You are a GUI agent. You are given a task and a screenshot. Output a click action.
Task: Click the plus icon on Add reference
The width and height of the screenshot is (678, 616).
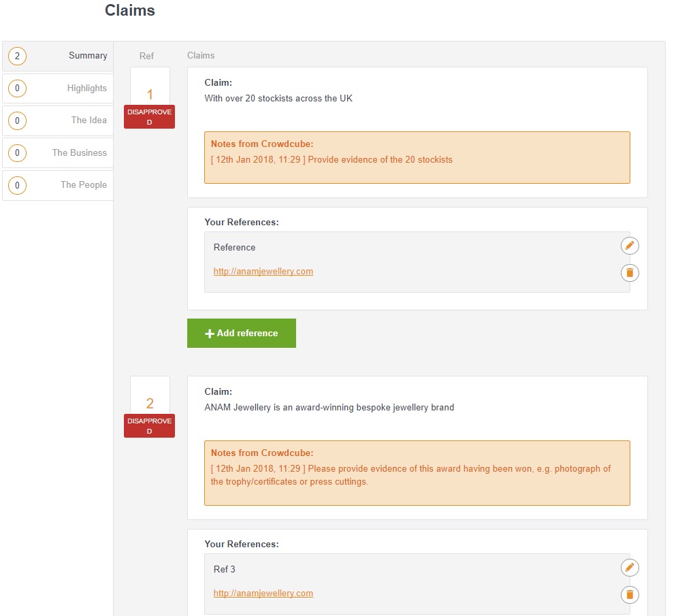coord(209,333)
